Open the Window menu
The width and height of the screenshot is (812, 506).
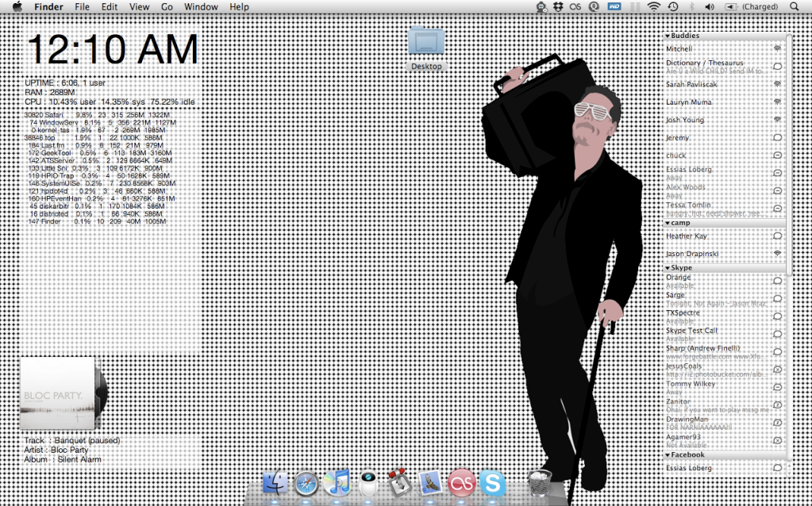[x=201, y=6]
